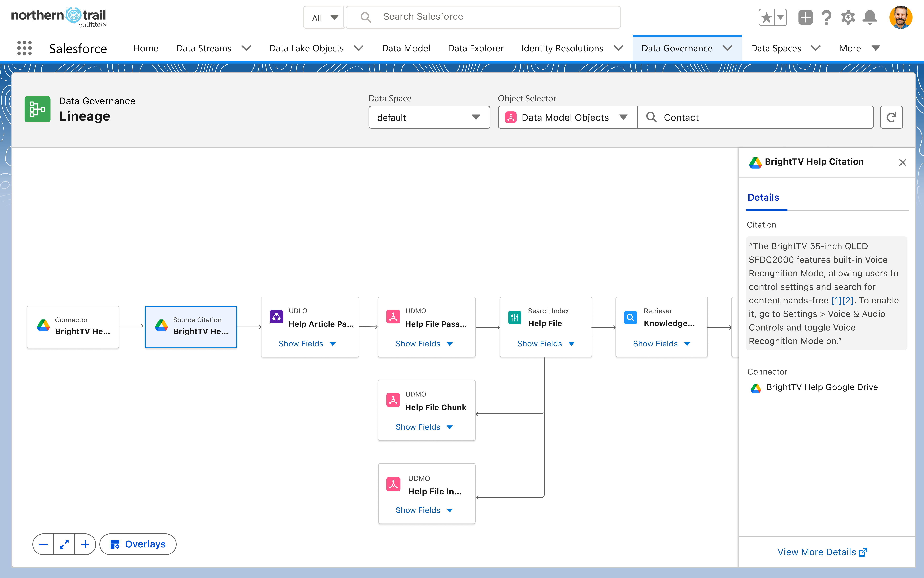The height and width of the screenshot is (578, 924).
Task: Click the search magnifier in Object Selector
Action: pos(651,117)
